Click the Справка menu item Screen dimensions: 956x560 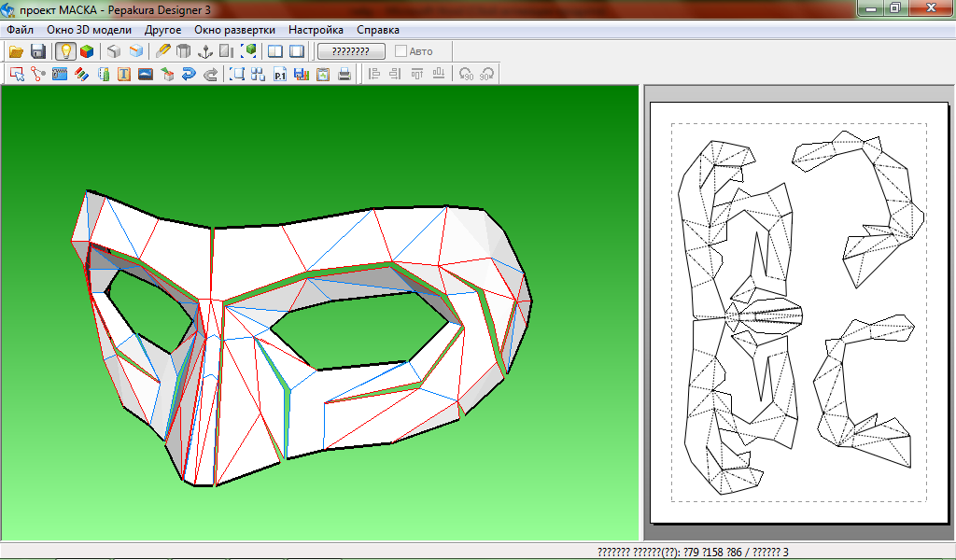[x=378, y=29]
